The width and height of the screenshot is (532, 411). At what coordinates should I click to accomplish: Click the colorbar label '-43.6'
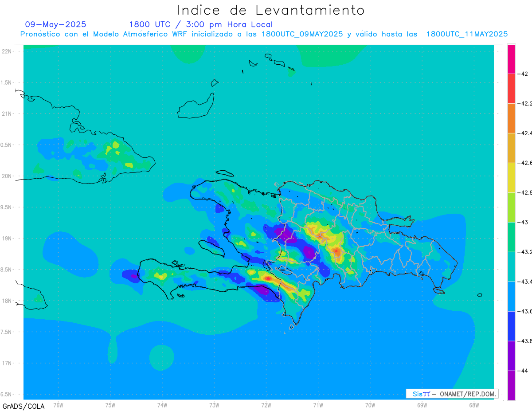pos(525,311)
